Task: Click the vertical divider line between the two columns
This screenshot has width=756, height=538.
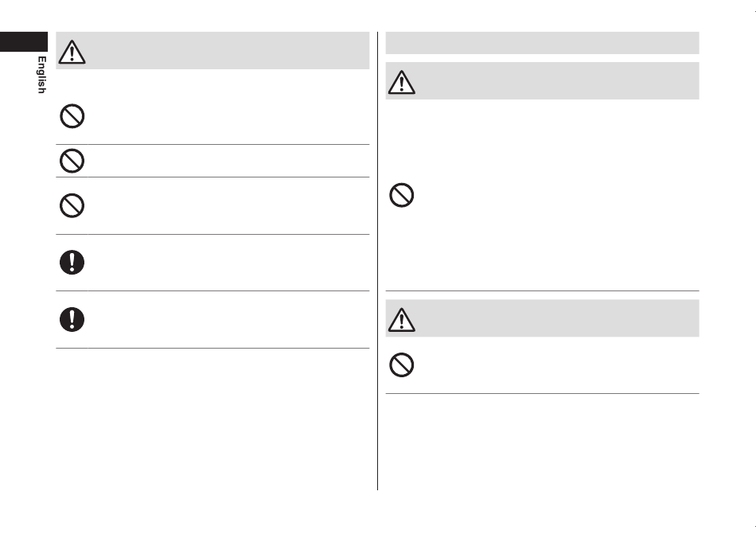Action: click(x=377, y=261)
